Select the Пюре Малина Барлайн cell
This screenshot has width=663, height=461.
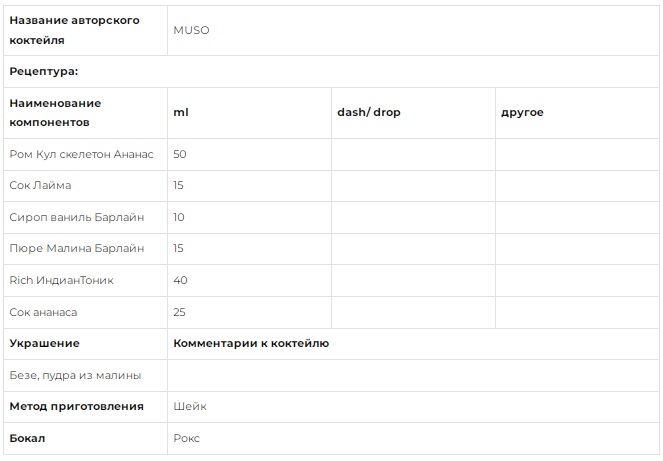[x=85, y=249]
